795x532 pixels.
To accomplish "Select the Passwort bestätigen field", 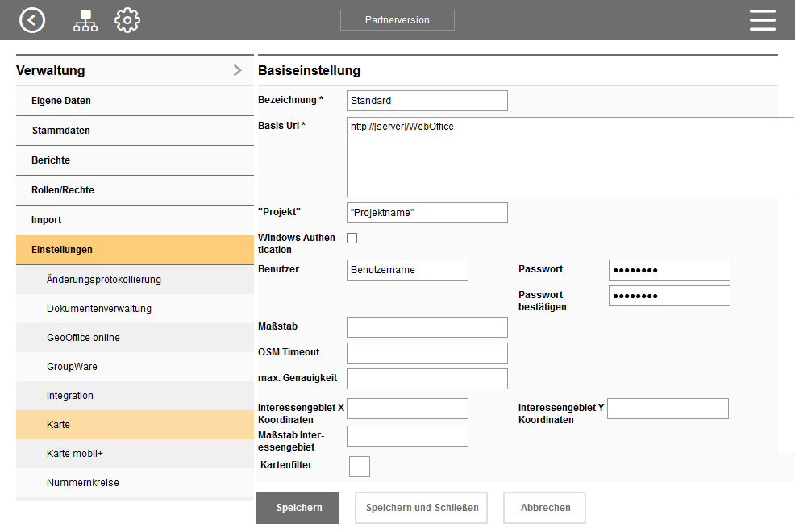I will click(x=669, y=296).
